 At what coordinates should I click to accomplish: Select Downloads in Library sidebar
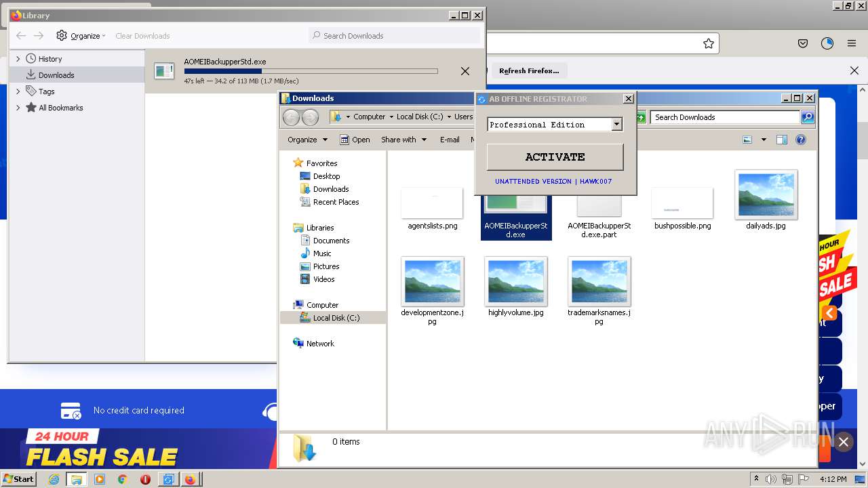(x=56, y=75)
